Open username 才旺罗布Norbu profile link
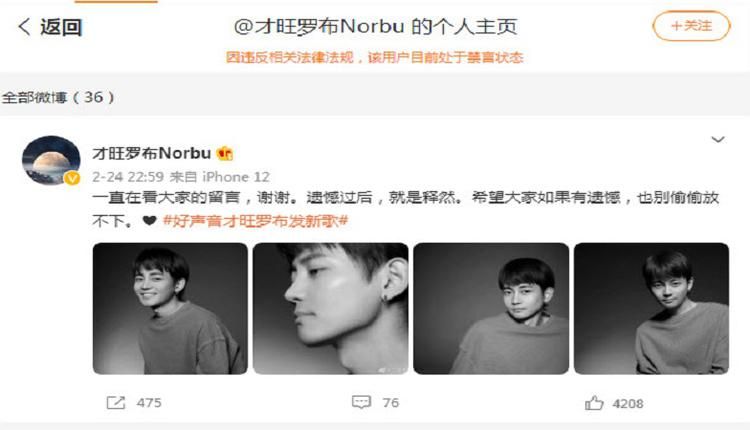The image size is (750, 430). (x=152, y=153)
